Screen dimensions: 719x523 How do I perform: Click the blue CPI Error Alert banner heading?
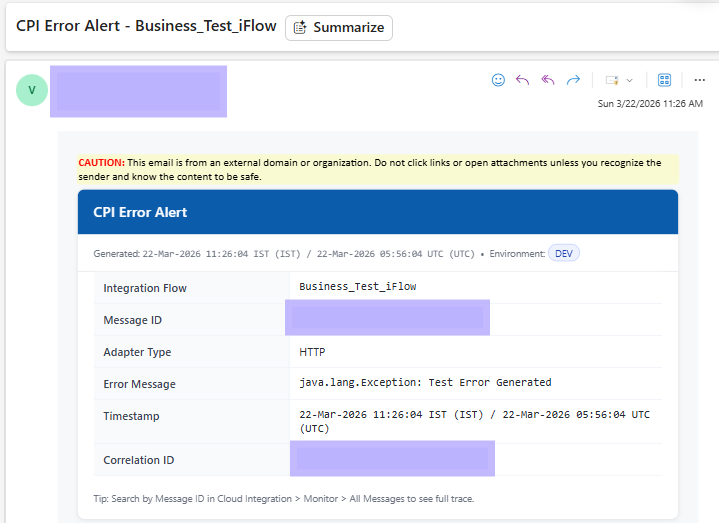click(140, 212)
